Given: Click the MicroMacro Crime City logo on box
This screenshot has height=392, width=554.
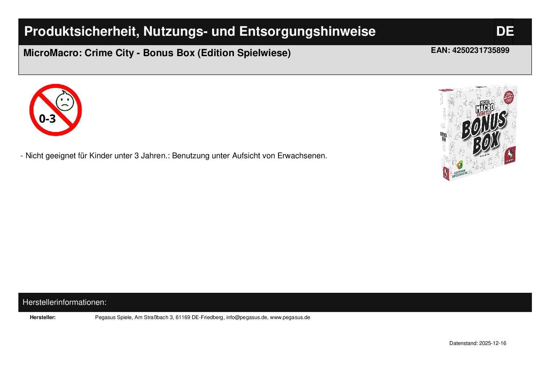Looking at the screenshot, I should [485, 108].
